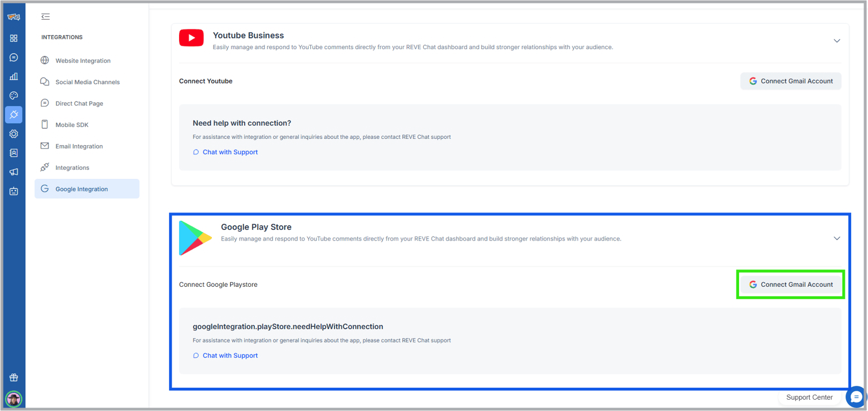The width and height of the screenshot is (868, 411).
Task: Click the palette customization icon
Action: (14, 95)
